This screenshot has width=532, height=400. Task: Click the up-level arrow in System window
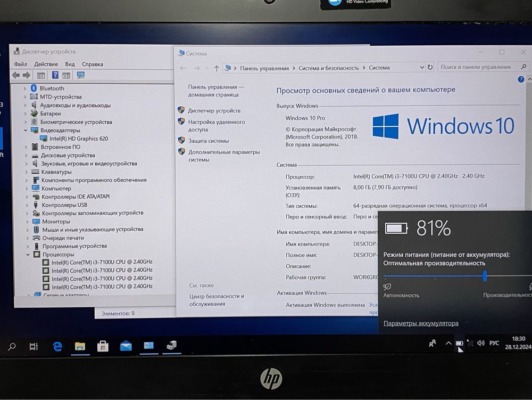217,68
